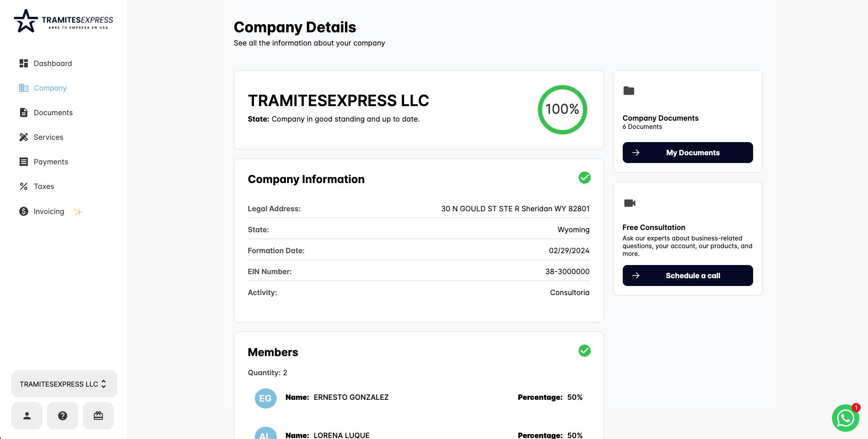Click the State value 'Wyoming'
868x439 pixels.
point(573,230)
